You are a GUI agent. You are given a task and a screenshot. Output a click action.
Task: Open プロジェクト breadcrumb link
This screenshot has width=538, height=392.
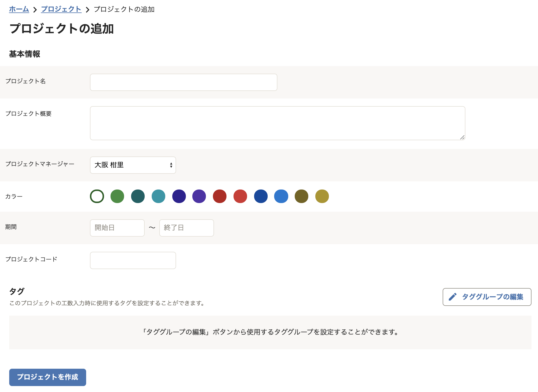point(61,9)
